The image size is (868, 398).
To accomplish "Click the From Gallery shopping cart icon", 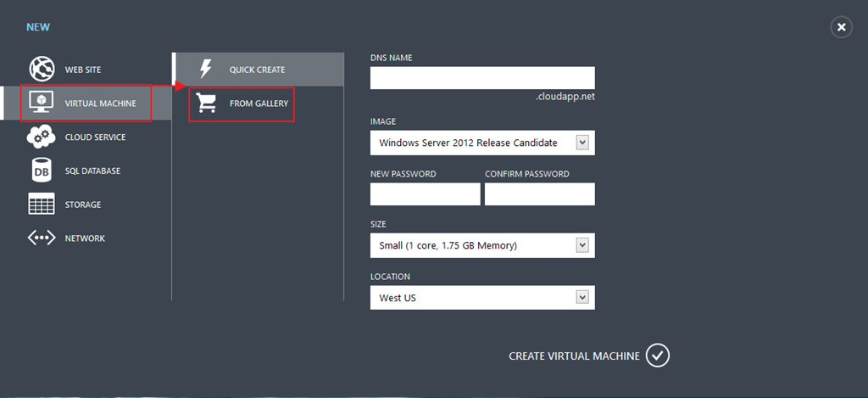I will tap(207, 103).
